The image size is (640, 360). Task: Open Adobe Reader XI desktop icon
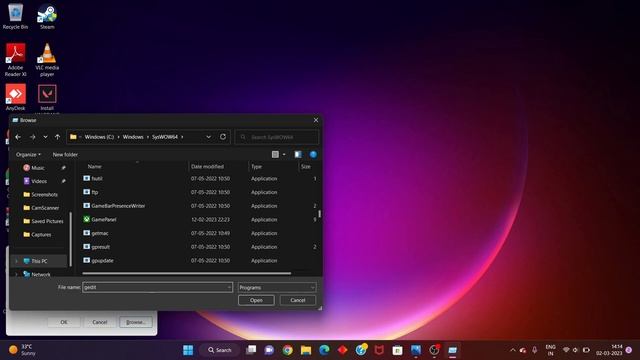tap(16, 60)
